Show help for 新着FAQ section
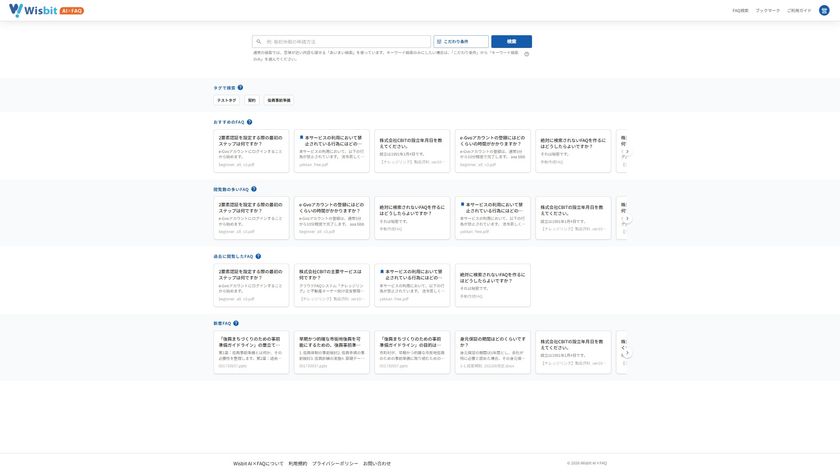The width and height of the screenshot is (840, 473). tap(236, 323)
